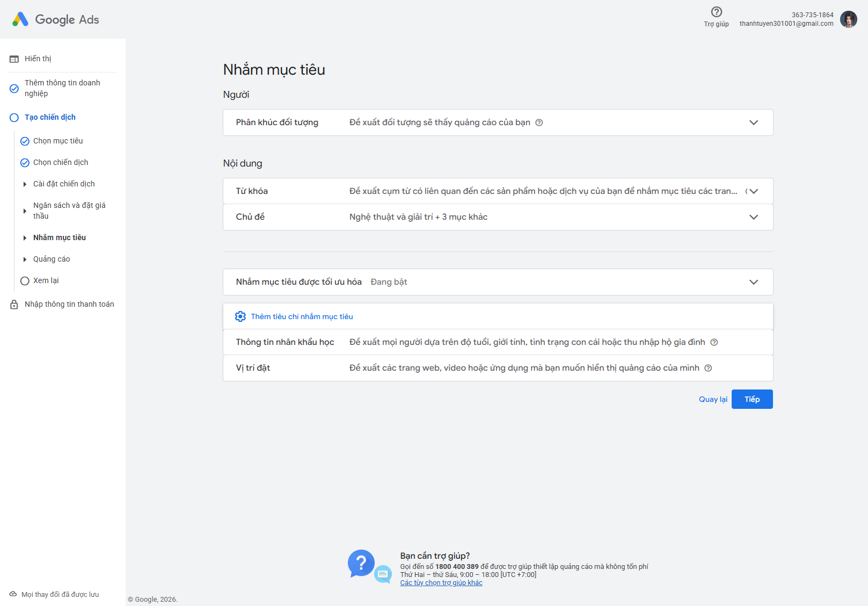Click the Phân khúc đối tượng label
Screen dimensions: 868x606
point(277,122)
